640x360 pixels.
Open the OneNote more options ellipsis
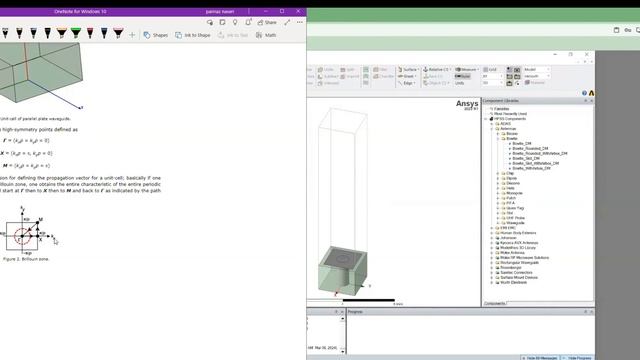[x=300, y=22]
